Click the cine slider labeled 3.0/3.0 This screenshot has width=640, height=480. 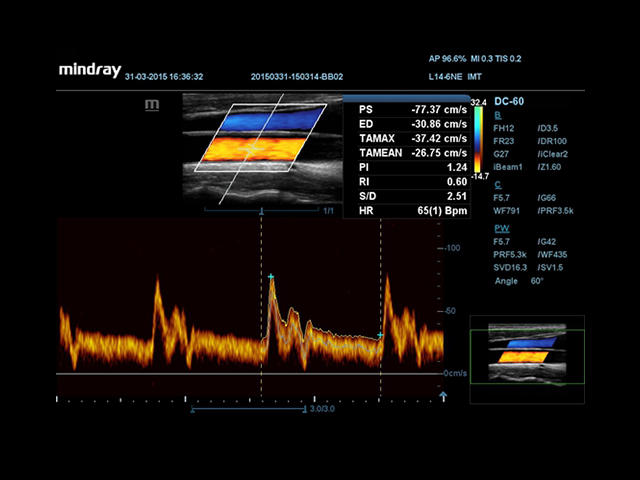[249, 409]
